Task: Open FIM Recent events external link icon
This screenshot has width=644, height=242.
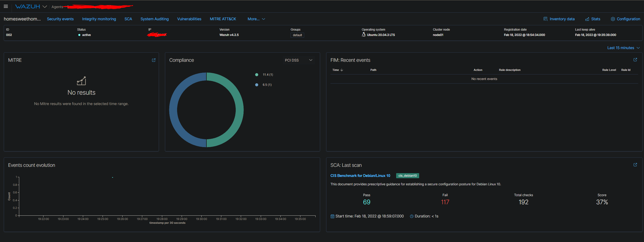Action: [635, 60]
